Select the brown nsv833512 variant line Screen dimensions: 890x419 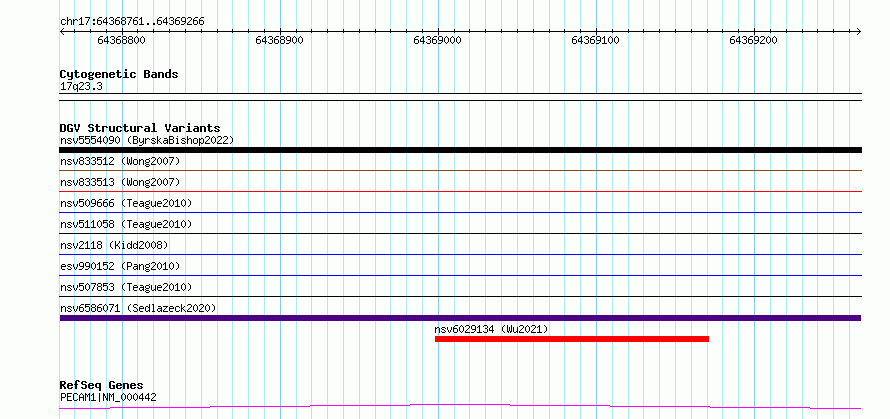coord(460,170)
